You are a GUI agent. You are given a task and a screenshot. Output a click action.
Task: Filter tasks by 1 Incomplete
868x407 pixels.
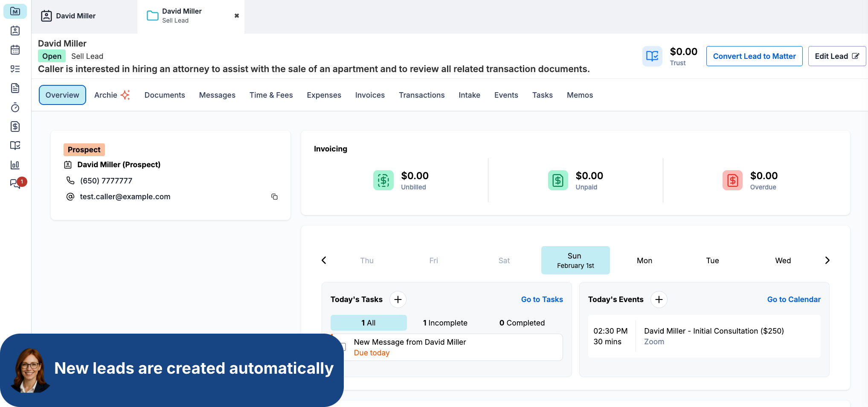click(x=445, y=323)
